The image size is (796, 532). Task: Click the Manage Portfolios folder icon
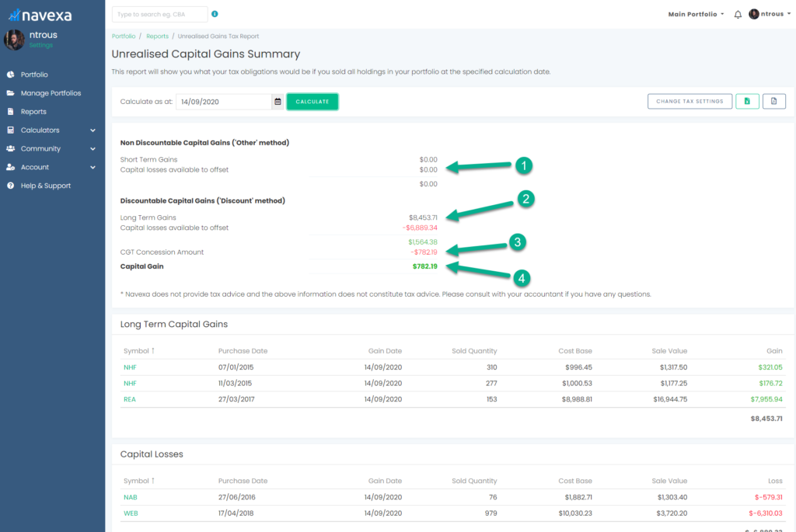click(x=10, y=93)
